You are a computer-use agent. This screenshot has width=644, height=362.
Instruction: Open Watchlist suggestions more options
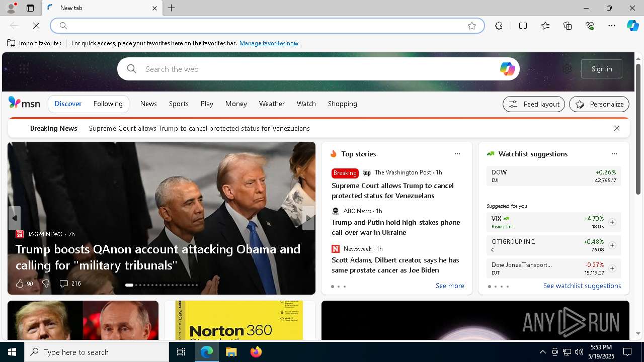[x=614, y=154]
